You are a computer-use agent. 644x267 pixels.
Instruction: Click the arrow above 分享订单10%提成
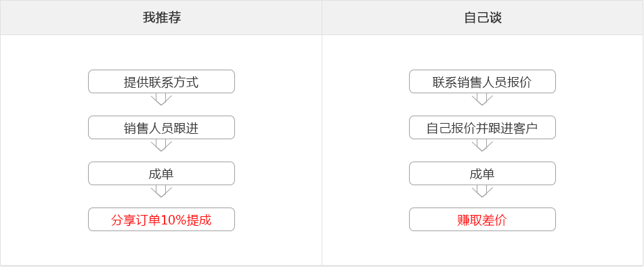point(161,191)
